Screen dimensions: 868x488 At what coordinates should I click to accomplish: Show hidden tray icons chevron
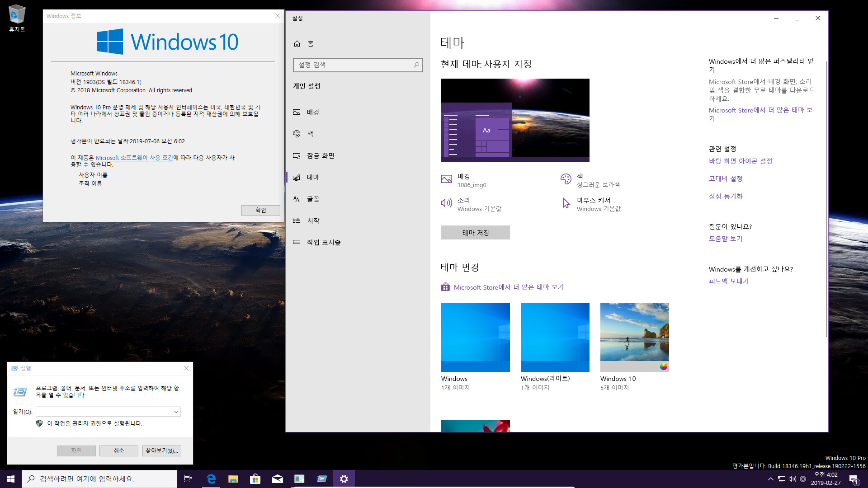point(770,479)
